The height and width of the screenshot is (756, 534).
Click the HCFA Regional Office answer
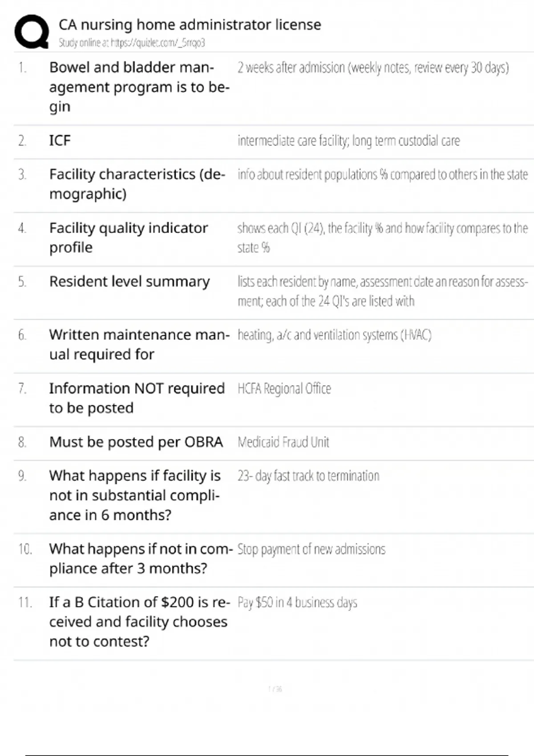click(284, 389)
